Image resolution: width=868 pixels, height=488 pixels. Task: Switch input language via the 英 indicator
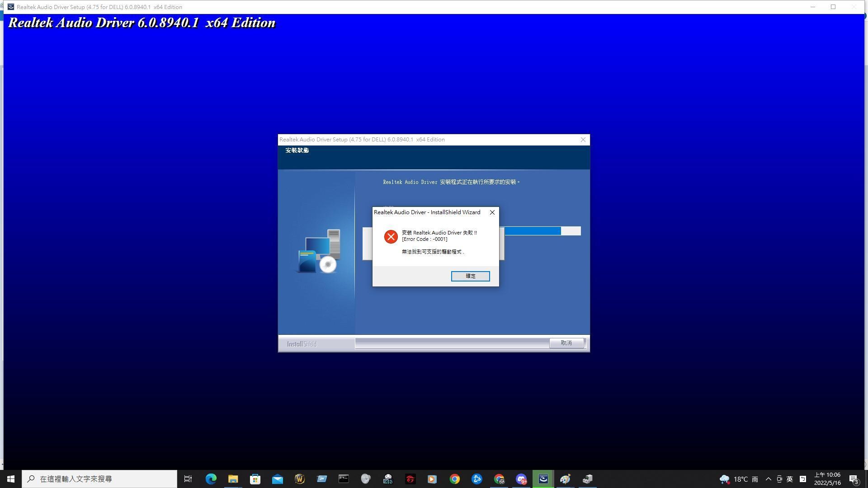tap(790, 479)
